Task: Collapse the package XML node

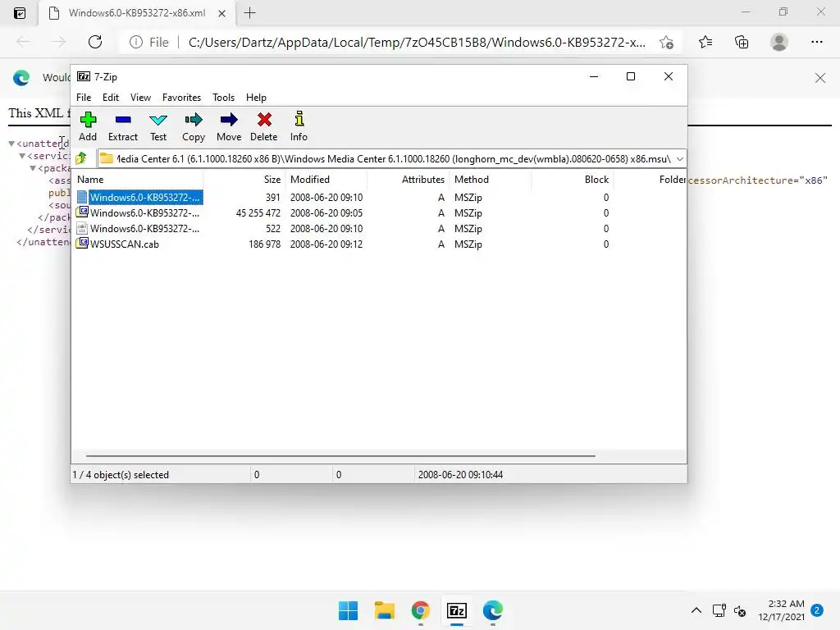Action: pyautogui.click(x=33, y=168)
